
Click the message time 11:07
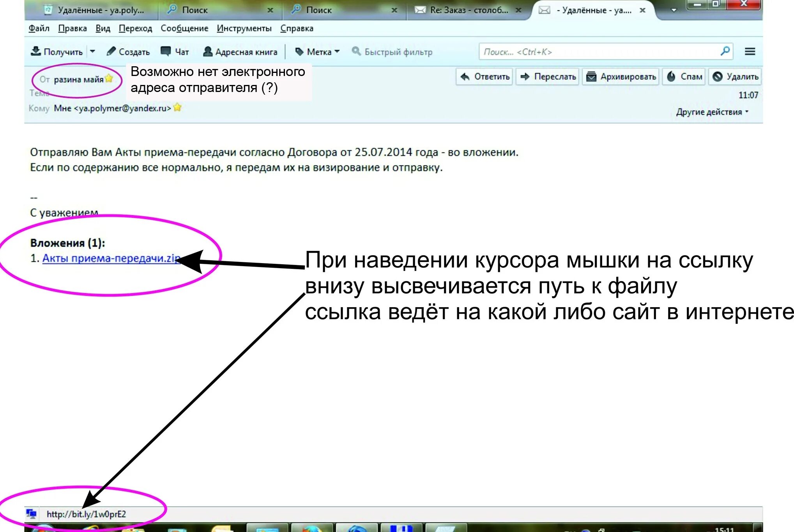[x=748, y=95]
